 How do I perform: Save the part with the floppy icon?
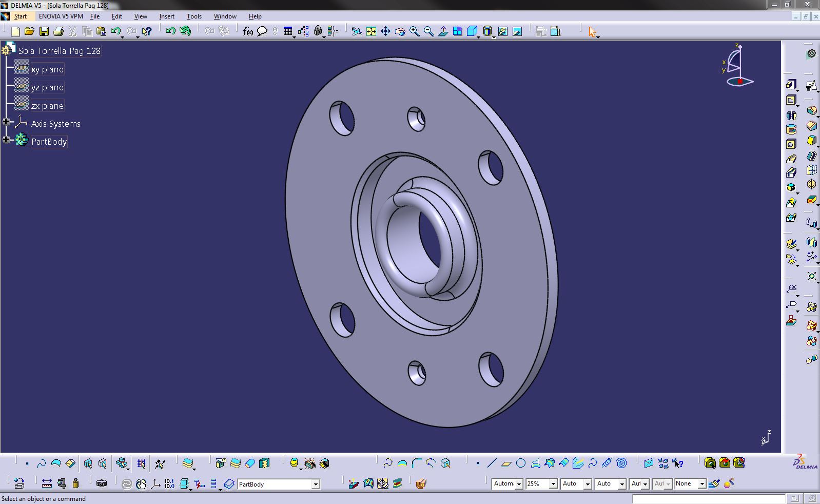pyautogui.click(x=44, y=32)
